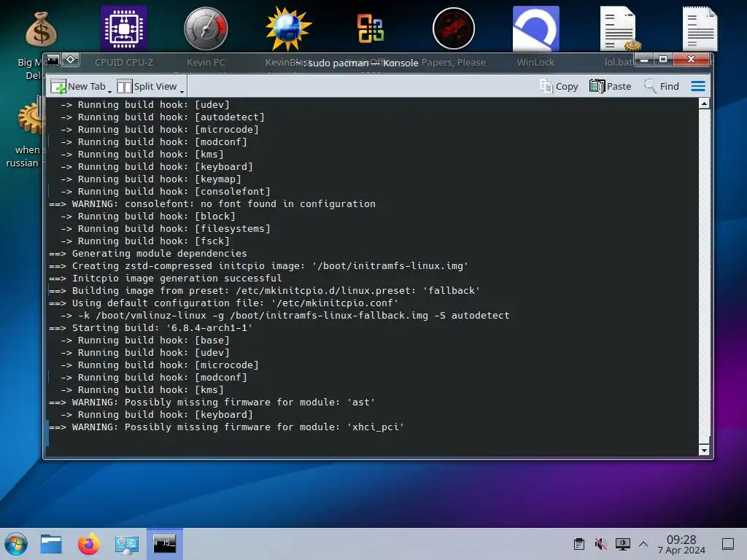Open the lol.bat file icon
Image resolution: width=747 pixels, height=560 pixels.
(619, 28)
